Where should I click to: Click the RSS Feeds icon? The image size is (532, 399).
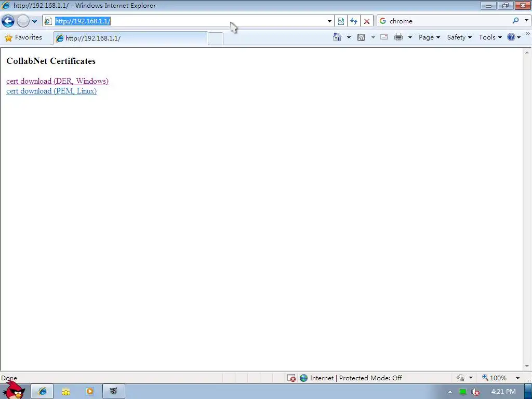coord(361,37)
